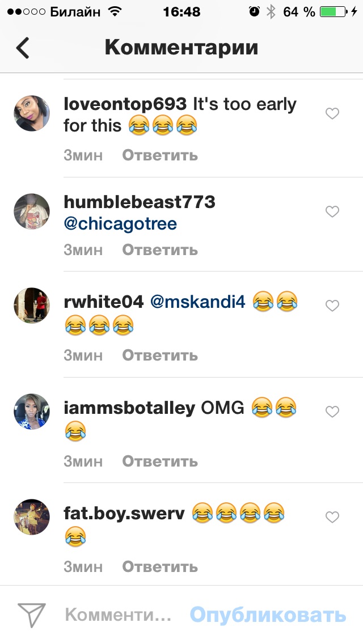The height and width of the screenshot is (644, 363).
Task: Focus the comment text input field
Action: [119, 615]
